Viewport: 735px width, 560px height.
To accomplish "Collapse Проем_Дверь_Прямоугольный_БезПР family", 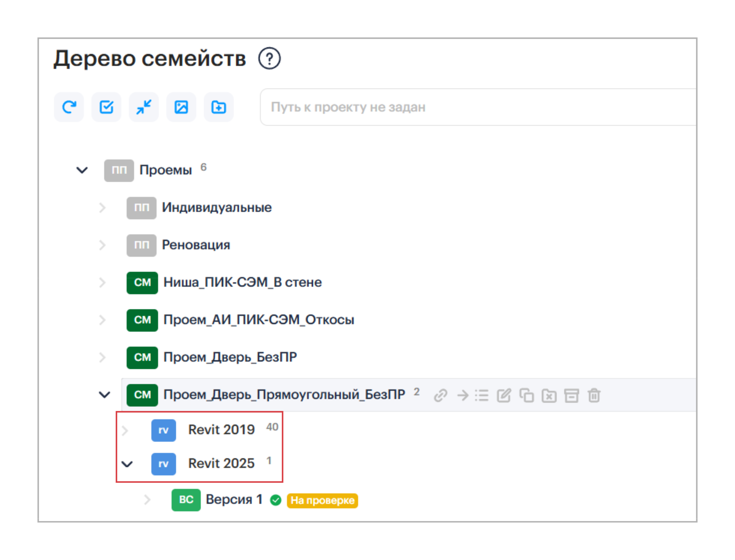I will (x=105, y=395).
